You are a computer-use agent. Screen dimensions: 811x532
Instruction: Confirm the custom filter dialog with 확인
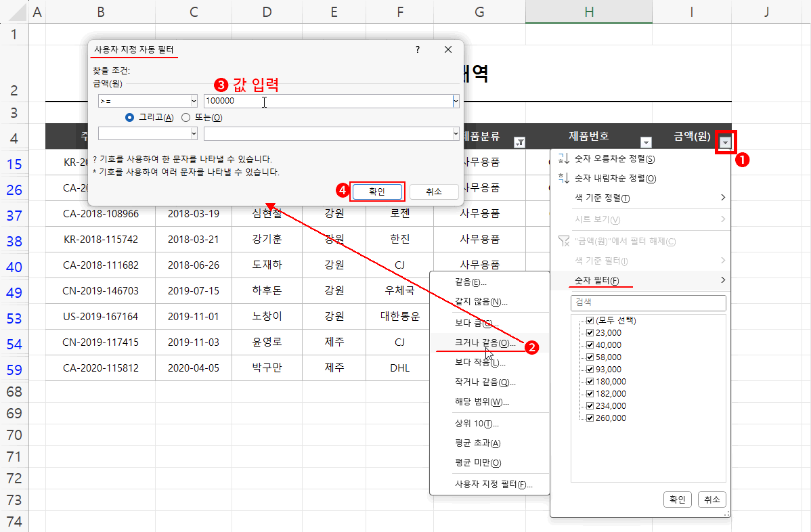(377, 192)
